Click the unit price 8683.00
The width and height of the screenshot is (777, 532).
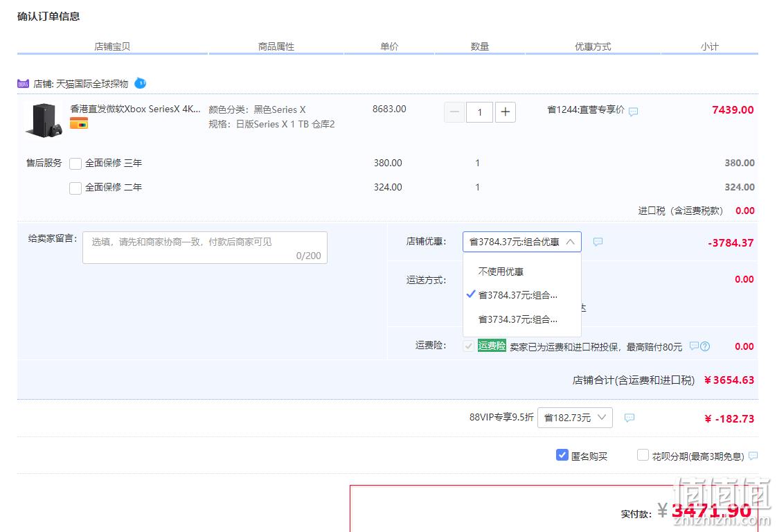[x=389, y=109]
